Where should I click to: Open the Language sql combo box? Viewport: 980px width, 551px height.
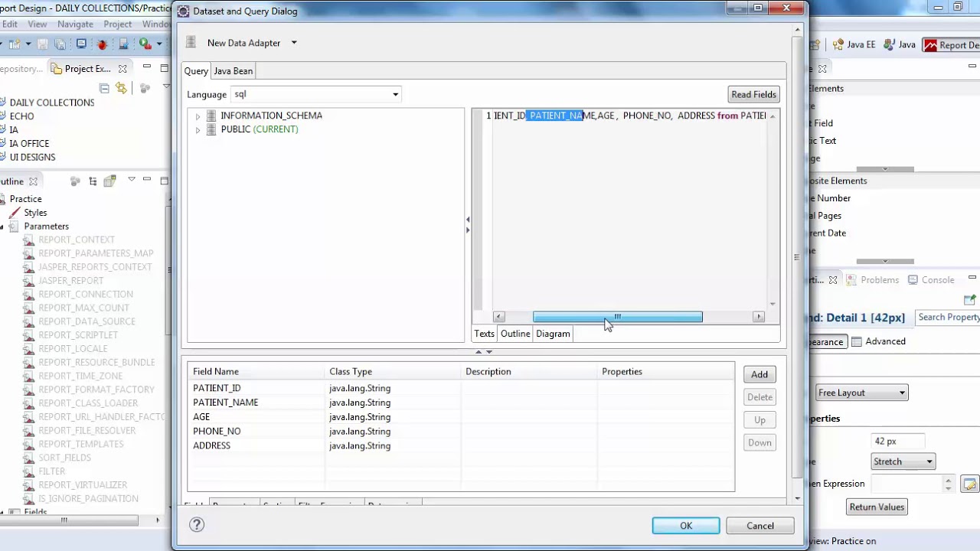pos(315,94)
